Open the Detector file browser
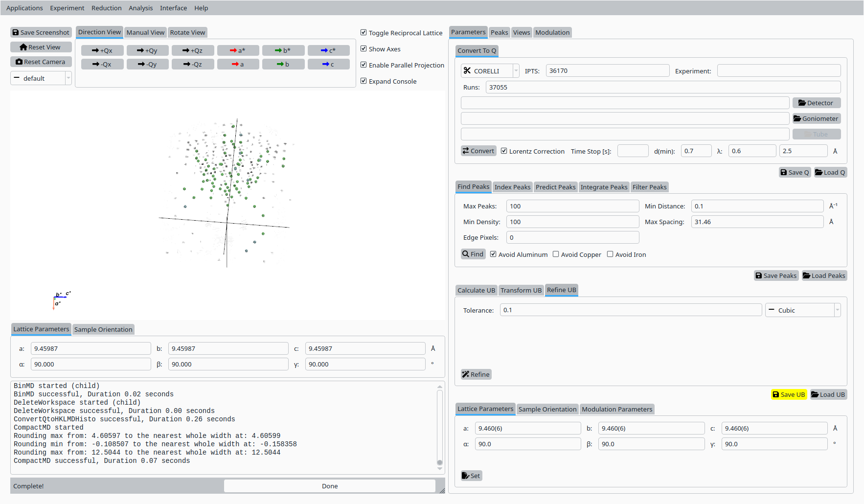864x504 pixels. pos(816,103)
